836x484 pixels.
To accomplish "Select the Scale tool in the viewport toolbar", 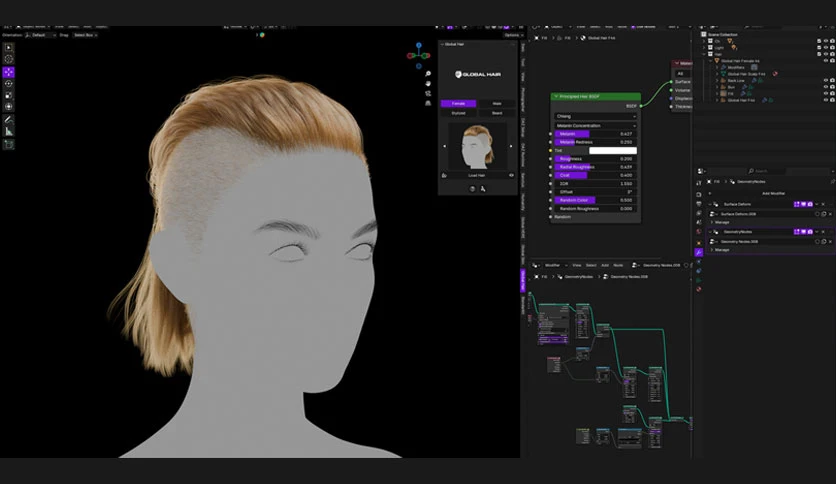I will coord(9,95).
